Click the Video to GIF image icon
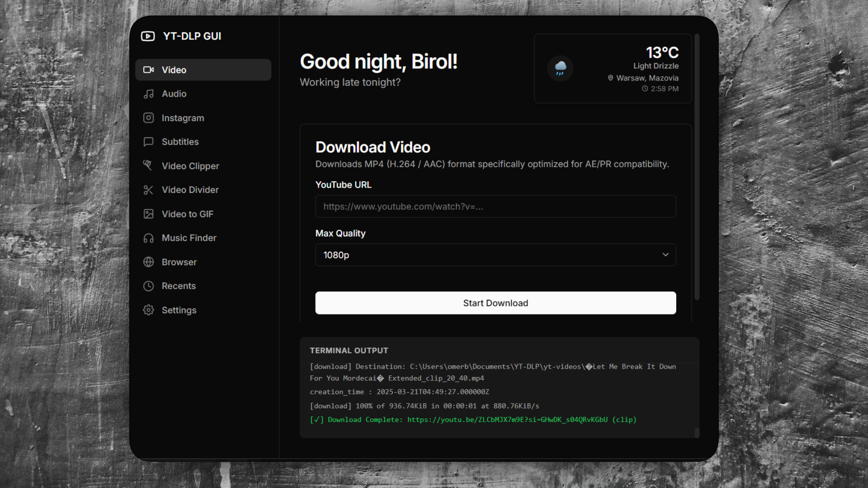 click(148, 214)
